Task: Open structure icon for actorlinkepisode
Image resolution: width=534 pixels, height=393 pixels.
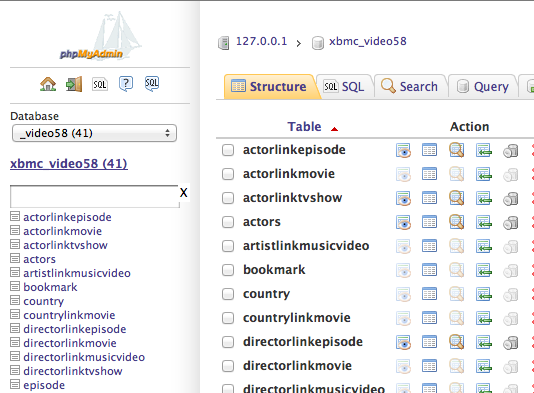Action: [429, 150]
